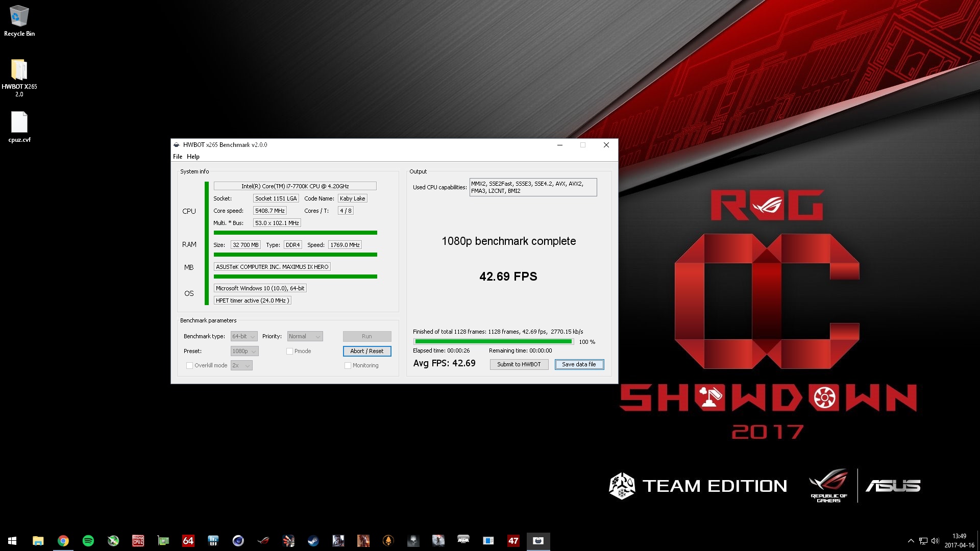Click the Run button

(367, 336)
